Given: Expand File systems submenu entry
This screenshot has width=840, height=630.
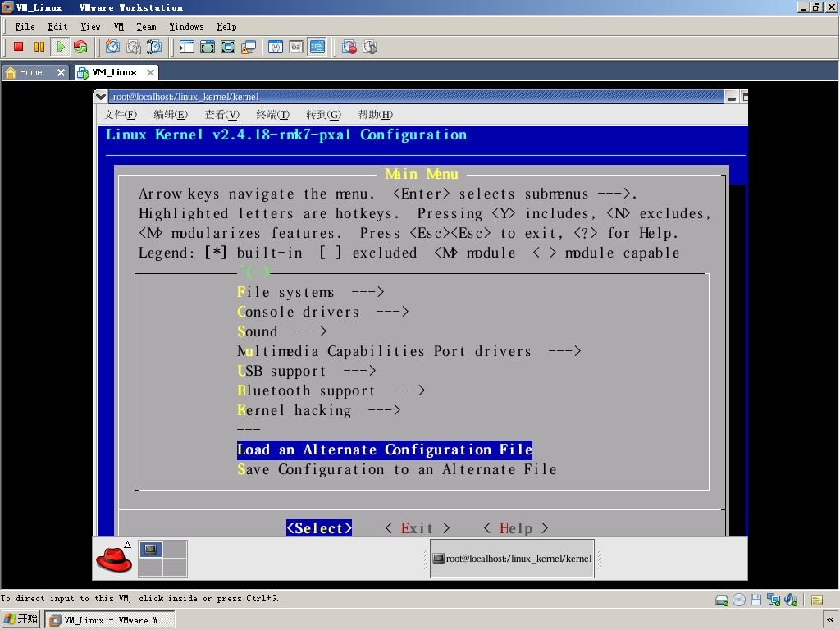Looking at the screenshot, I should (x=311, y=292).
